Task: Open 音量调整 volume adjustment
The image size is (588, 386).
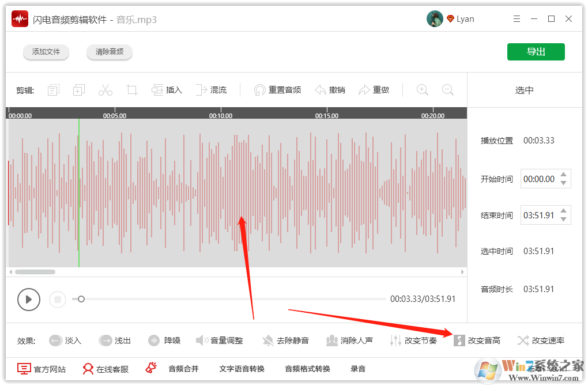Action: (x=220, y=340)
